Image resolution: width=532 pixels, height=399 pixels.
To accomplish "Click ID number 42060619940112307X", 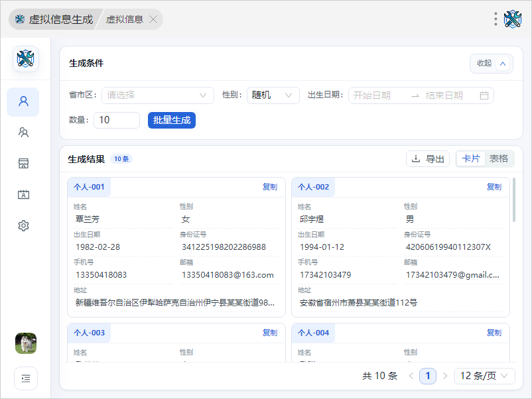I will [x=448, y=247].
